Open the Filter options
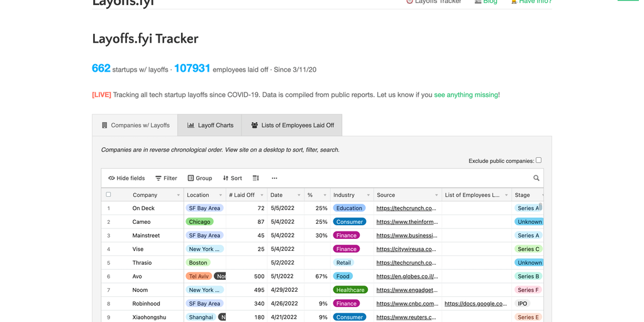The image size is (644, 322). [166, 178]
